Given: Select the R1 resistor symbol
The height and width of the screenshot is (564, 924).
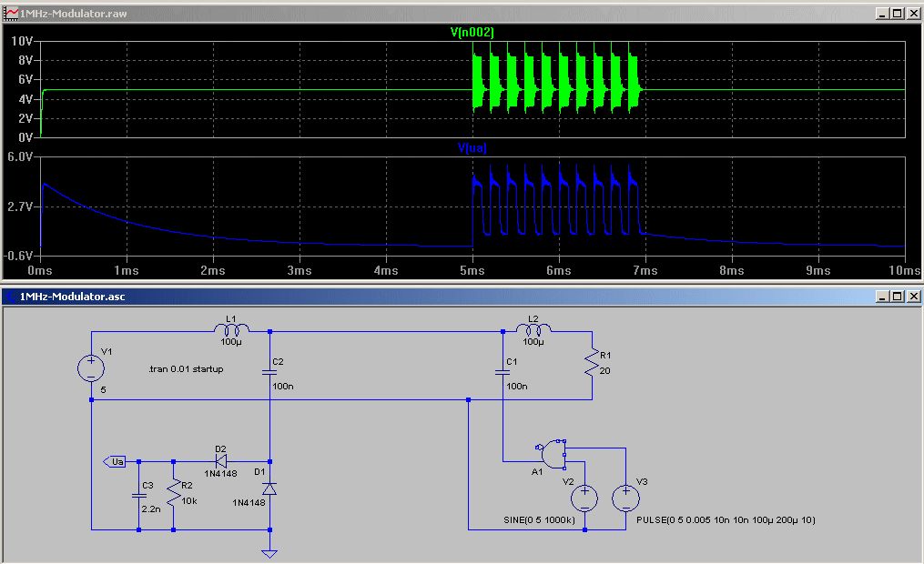Looking at the screenshot, I should (593, 365).
